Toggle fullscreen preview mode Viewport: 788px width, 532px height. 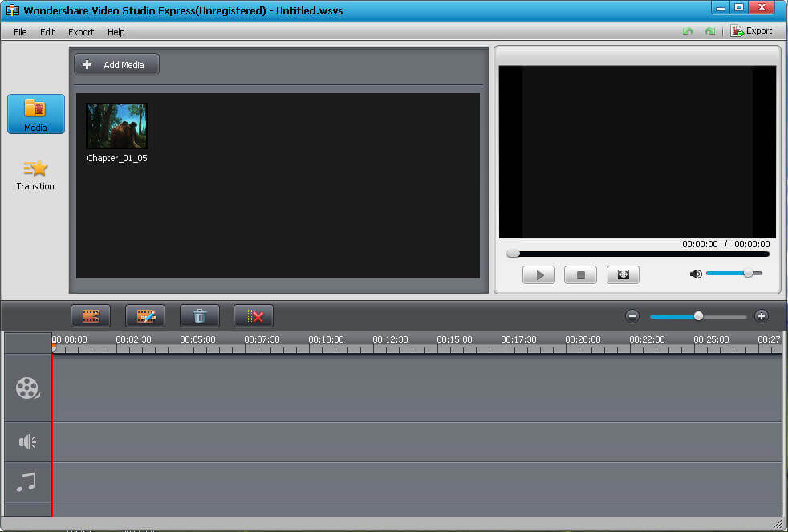point(623,275)
